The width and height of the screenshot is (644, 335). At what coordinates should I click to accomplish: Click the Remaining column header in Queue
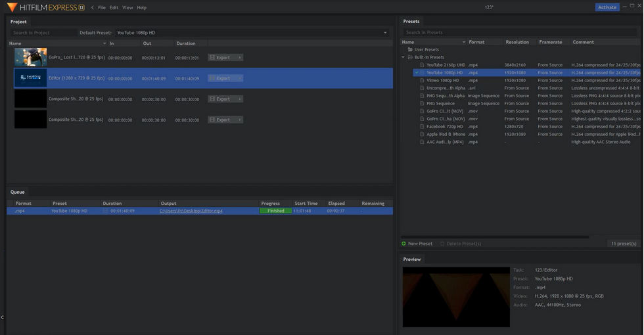(x=373, y=203)
